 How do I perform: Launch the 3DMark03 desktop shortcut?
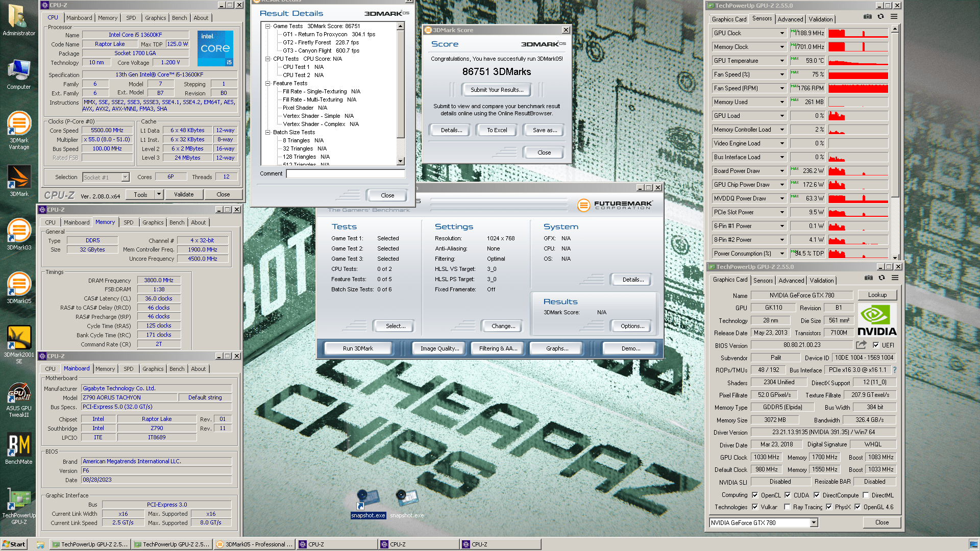pos(19,234)
